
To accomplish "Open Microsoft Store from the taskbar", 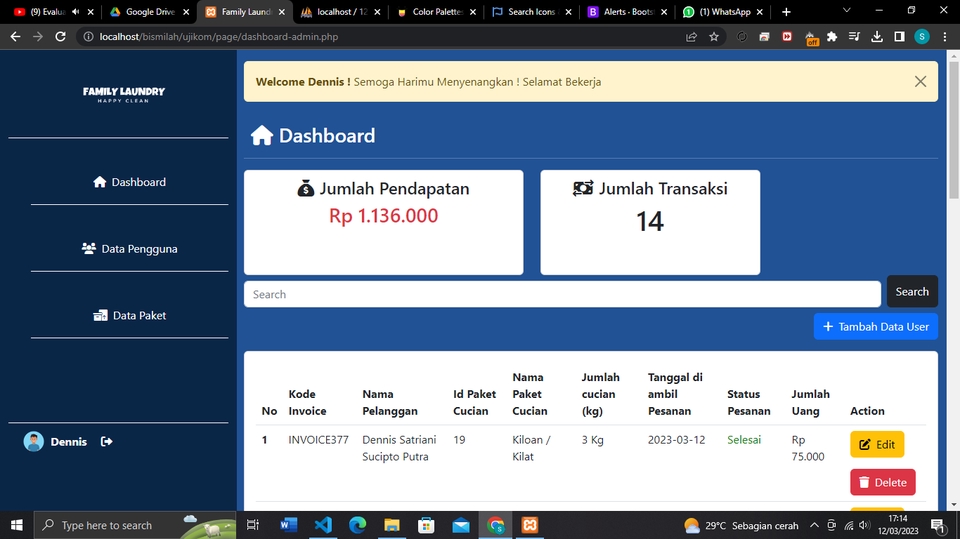I will (426, 525).
